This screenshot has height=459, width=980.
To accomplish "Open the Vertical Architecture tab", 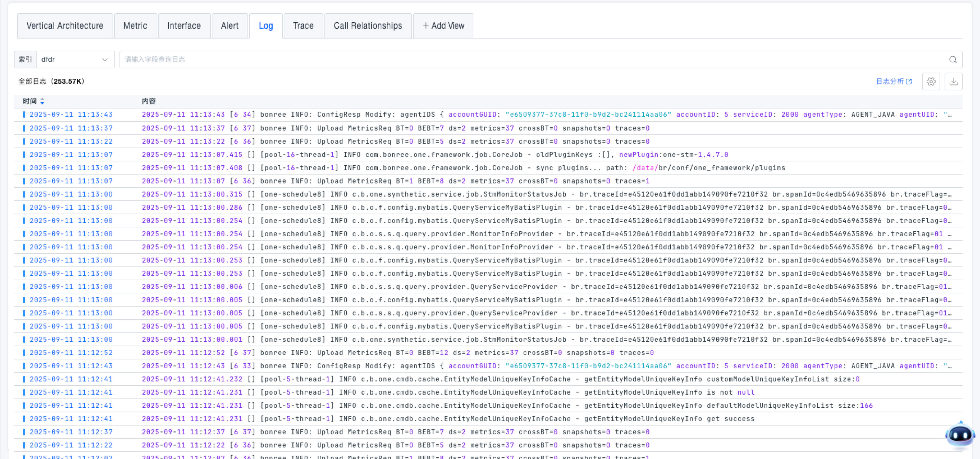I will point(65,26).
